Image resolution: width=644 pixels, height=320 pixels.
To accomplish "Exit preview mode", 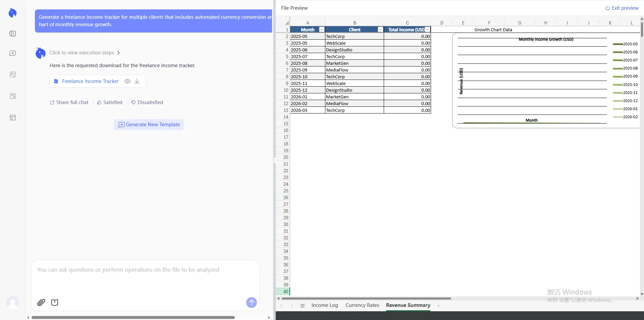I will (622, 8).
